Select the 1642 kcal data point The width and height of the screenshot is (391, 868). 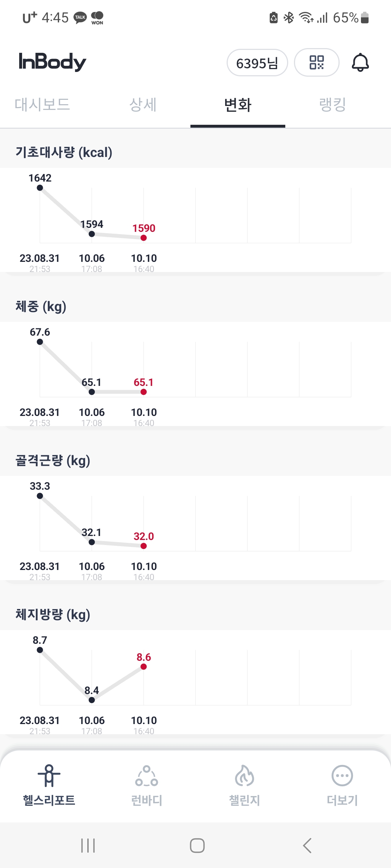(x=40, y=188)
